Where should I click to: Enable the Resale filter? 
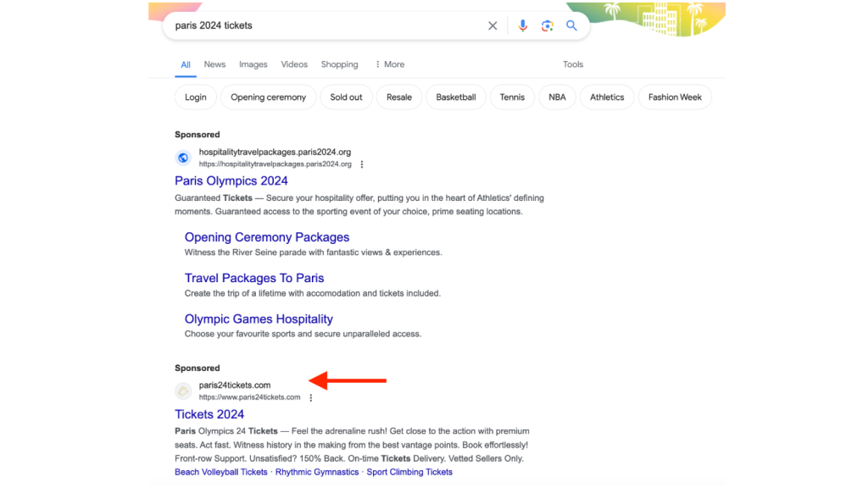398,97
